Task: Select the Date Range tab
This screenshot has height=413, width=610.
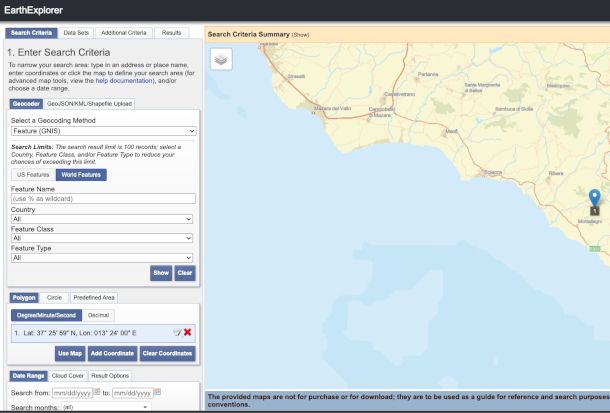Action: click(28, 376)
